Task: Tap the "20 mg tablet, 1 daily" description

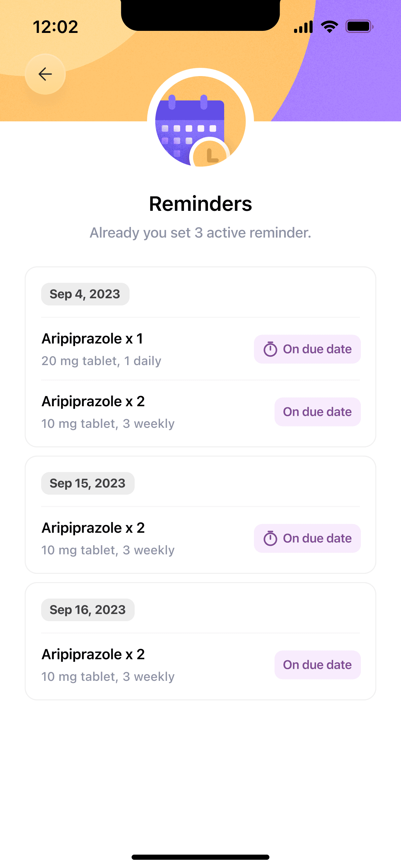Action: [101, 361]
